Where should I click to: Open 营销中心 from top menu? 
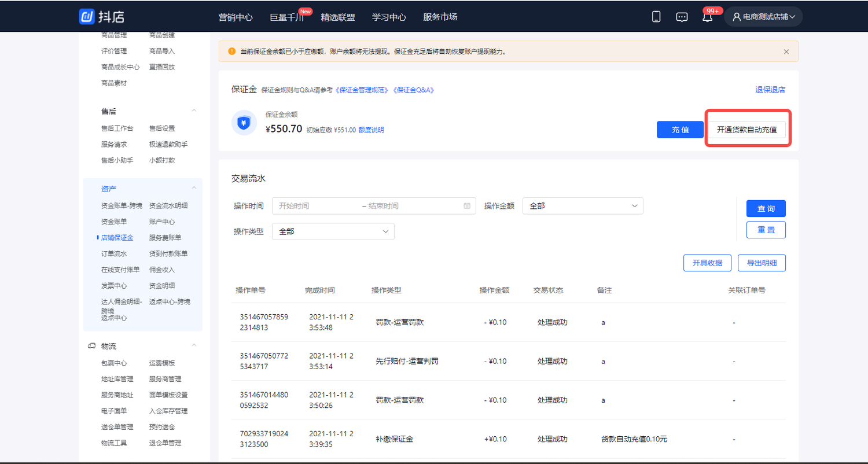pos(236,17)
